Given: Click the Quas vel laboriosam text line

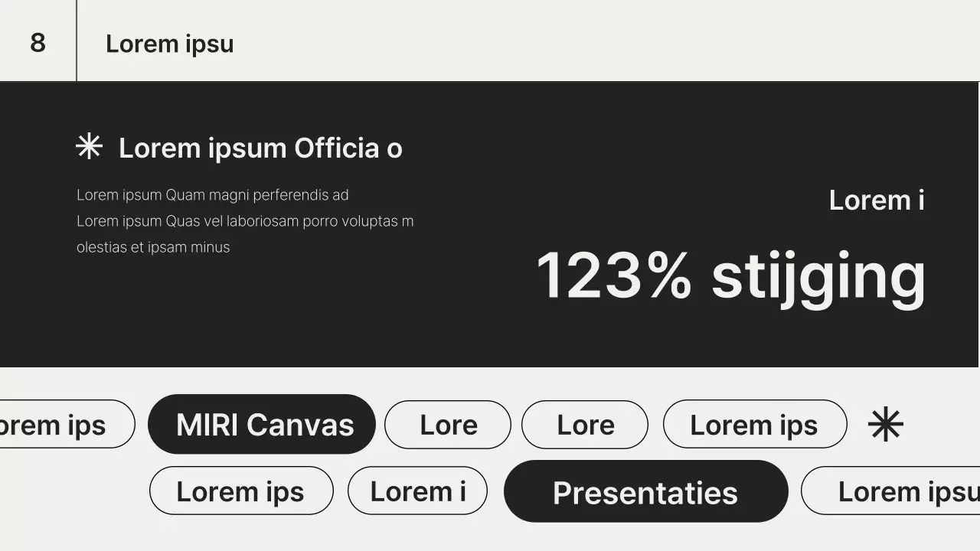Looking at the screenshot, I should [245, 221].
